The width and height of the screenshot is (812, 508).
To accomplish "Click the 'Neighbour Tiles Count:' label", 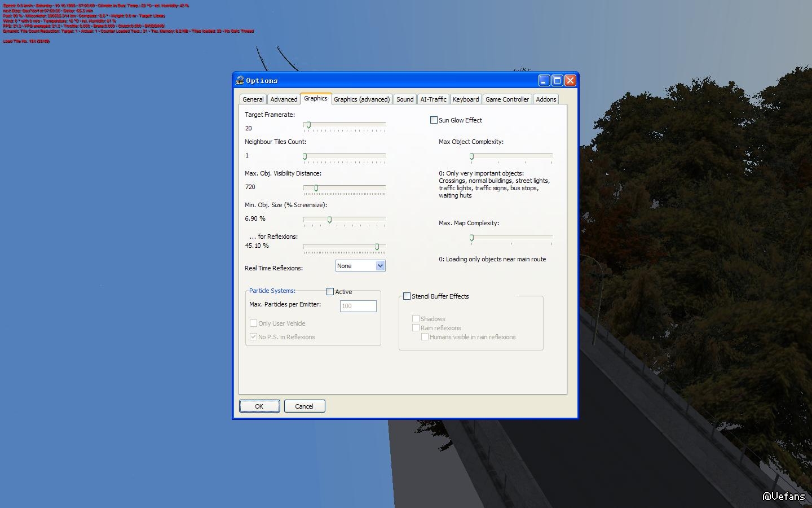I will [x=275, y=142].
